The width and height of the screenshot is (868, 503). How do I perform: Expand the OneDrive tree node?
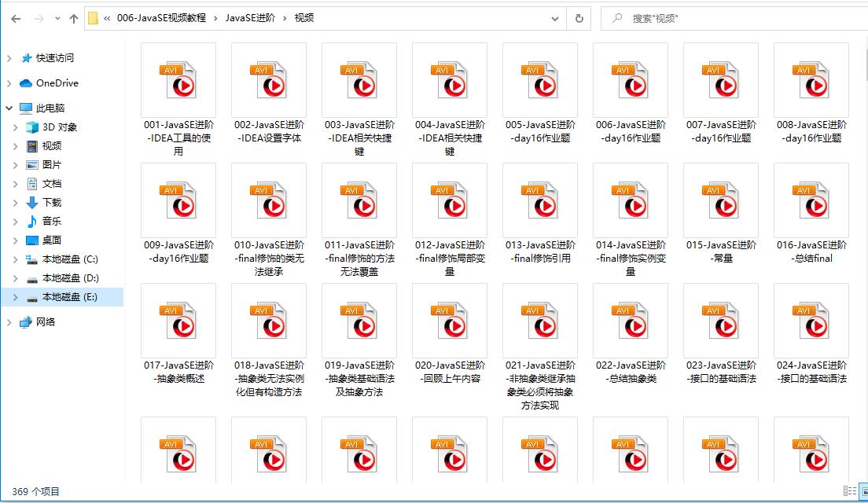pyautogui.click(x=9, y=83)
